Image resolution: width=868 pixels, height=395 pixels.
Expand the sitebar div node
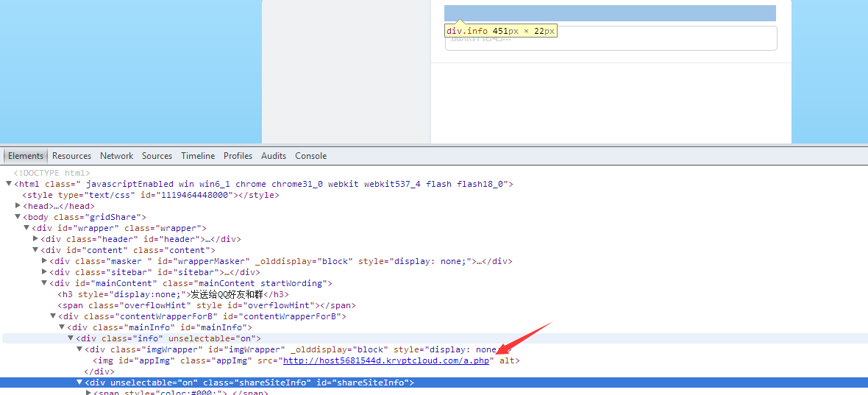[x=44, y=272]
